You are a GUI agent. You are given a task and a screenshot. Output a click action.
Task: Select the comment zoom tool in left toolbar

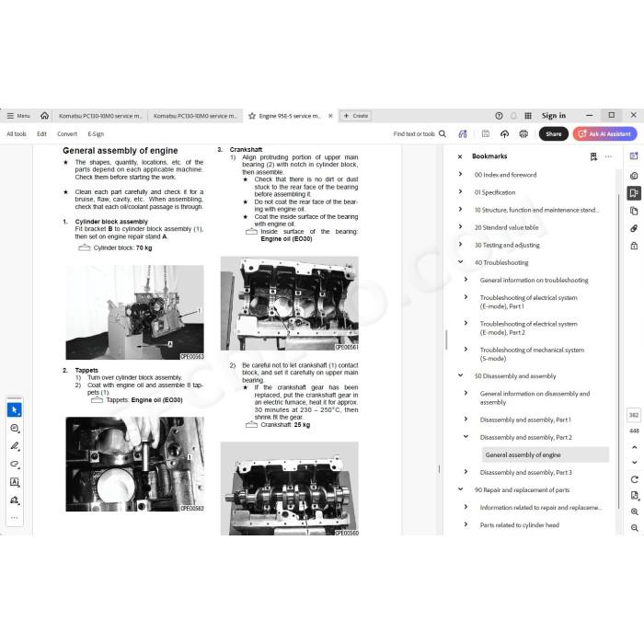pyautogui.click(x=15, y=429)
